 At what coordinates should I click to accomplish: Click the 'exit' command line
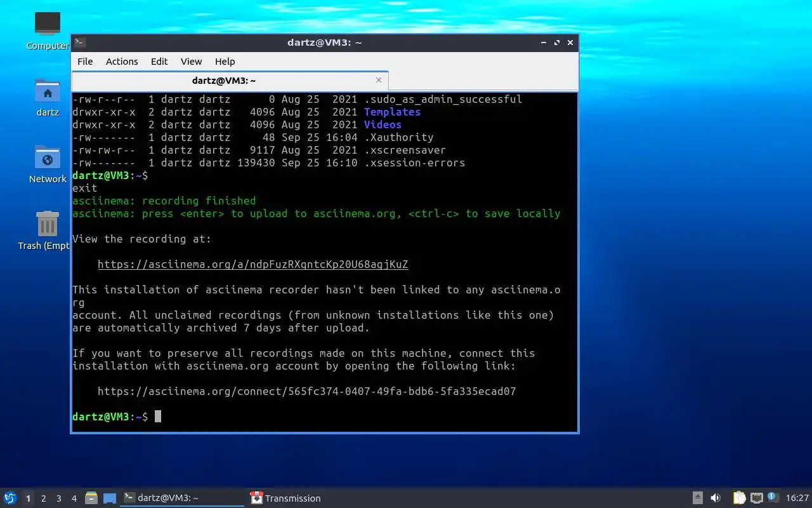(85, 188)
